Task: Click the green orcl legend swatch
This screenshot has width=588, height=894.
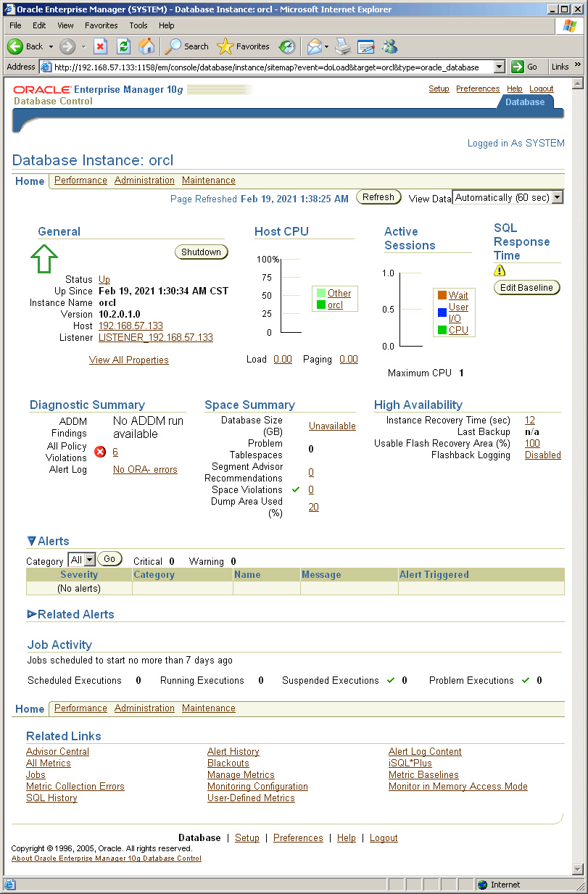Action: pos(321,305)
